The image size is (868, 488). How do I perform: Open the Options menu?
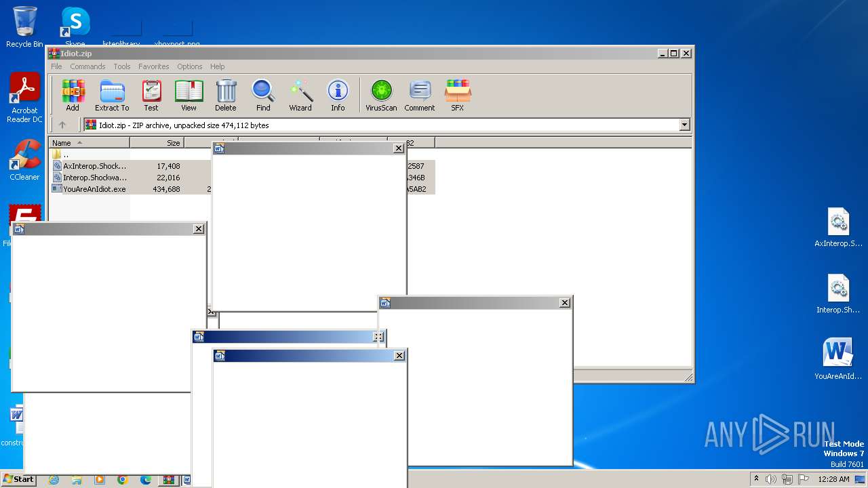(190, 66)
